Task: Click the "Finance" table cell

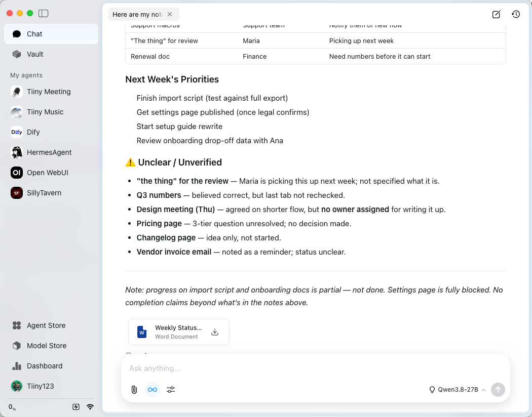Action: (254, 56)
